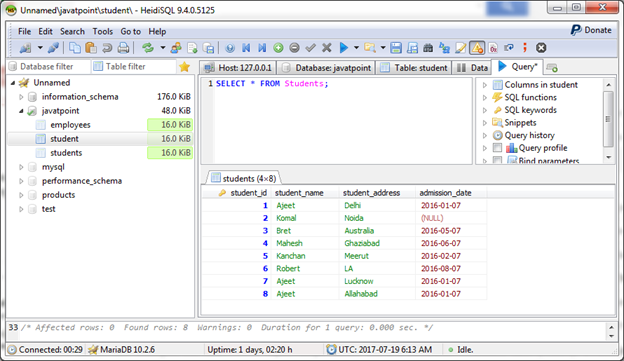Toggle the Query profile checkbox

point(497,148)
